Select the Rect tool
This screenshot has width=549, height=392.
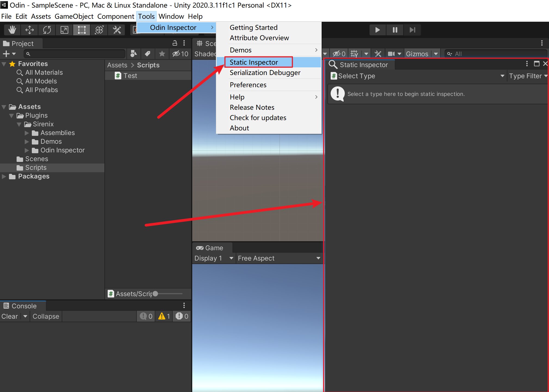pos(82,30)
